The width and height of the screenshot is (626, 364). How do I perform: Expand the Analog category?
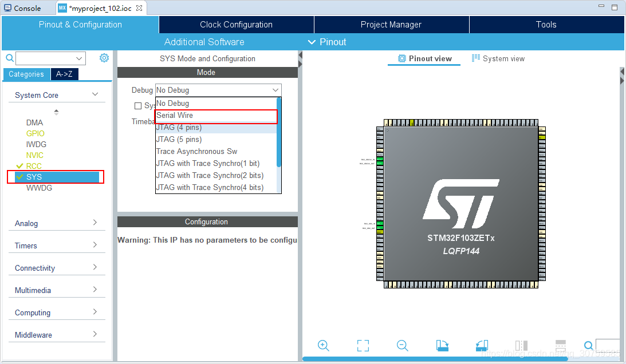[x=95, y=223]
